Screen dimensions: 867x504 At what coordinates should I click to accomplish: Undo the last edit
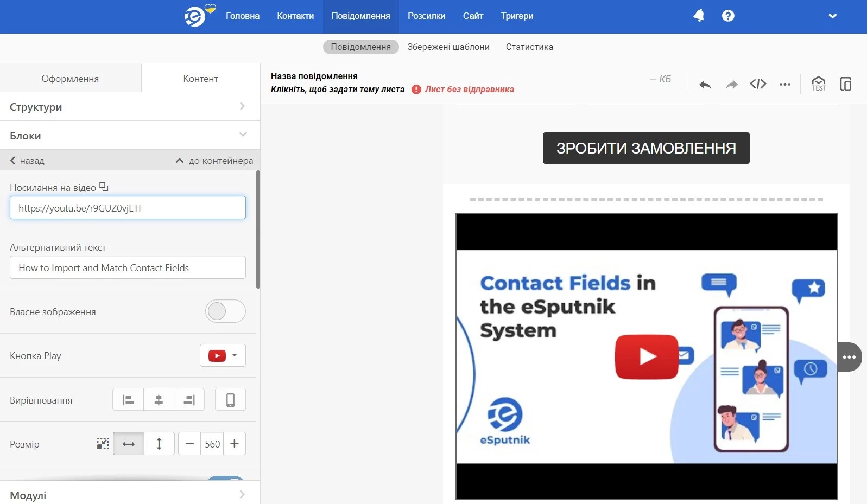click(x=705, y=84)
